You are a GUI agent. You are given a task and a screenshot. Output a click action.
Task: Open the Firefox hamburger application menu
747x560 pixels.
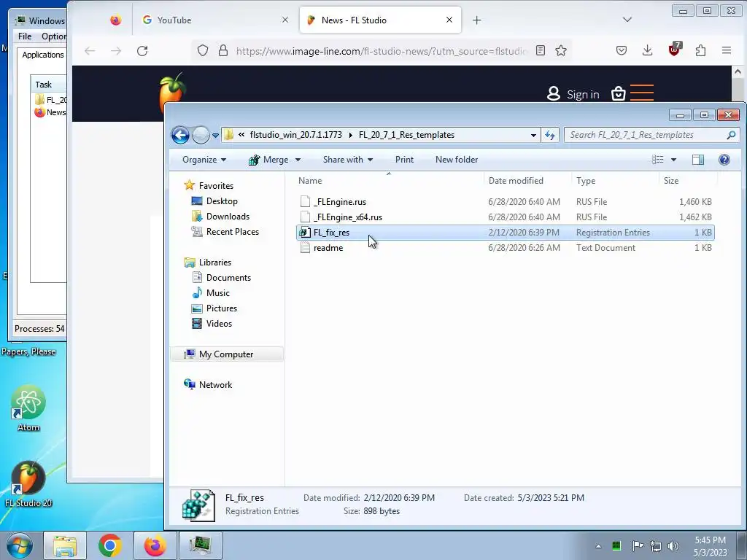(727, 50)
